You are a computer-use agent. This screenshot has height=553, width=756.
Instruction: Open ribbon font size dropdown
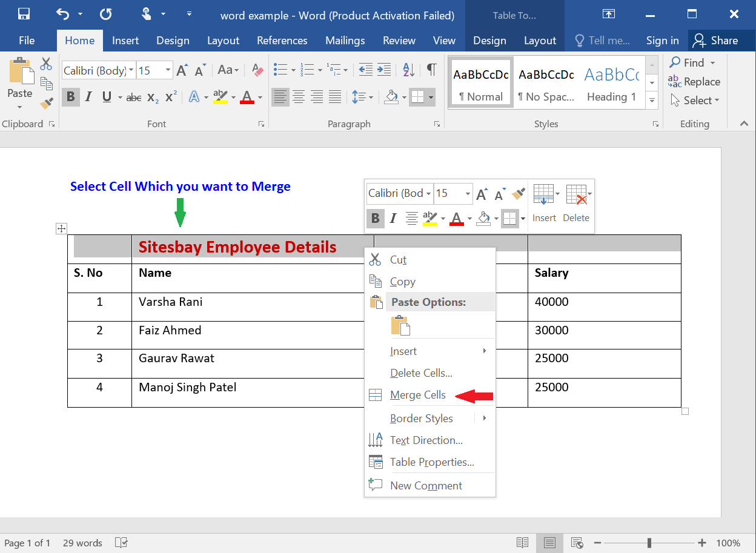point(168,70)
